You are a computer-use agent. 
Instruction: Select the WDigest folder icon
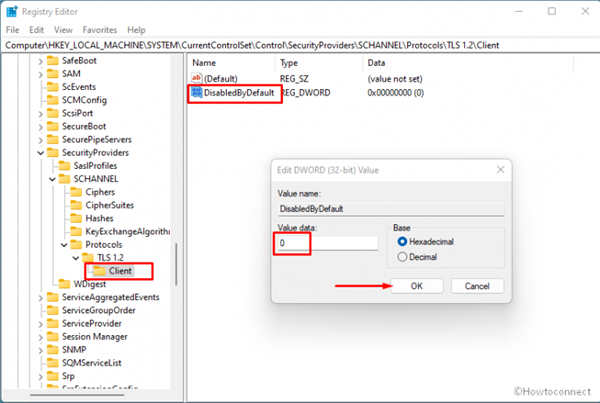pyautogui.click(x=64, y=284)
